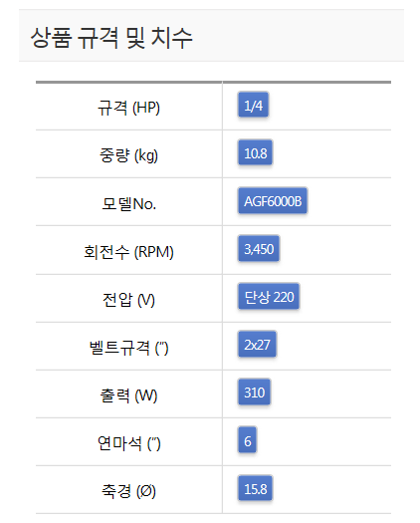This screenshot has width=420, height=523.
Task: Click the 1/4 horsepower value badge
Action: coord(253,105)
